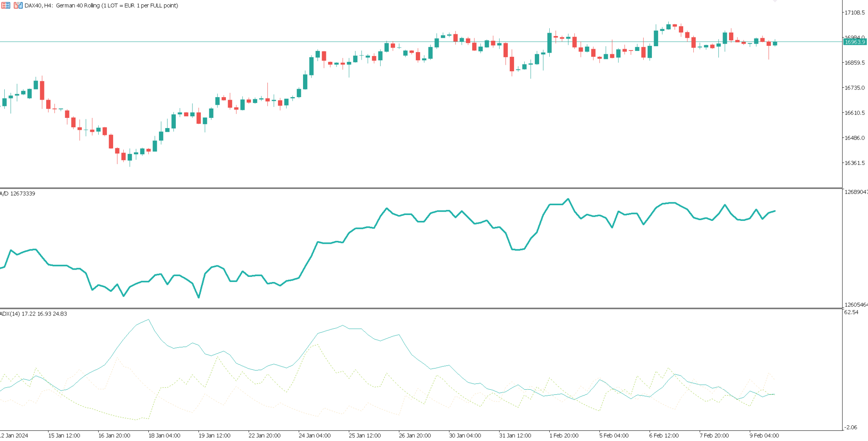Viewport: 868px width, 441px height.
Task: Click the -2.06 ADX scale value
Action: click(x=851, y=427)
